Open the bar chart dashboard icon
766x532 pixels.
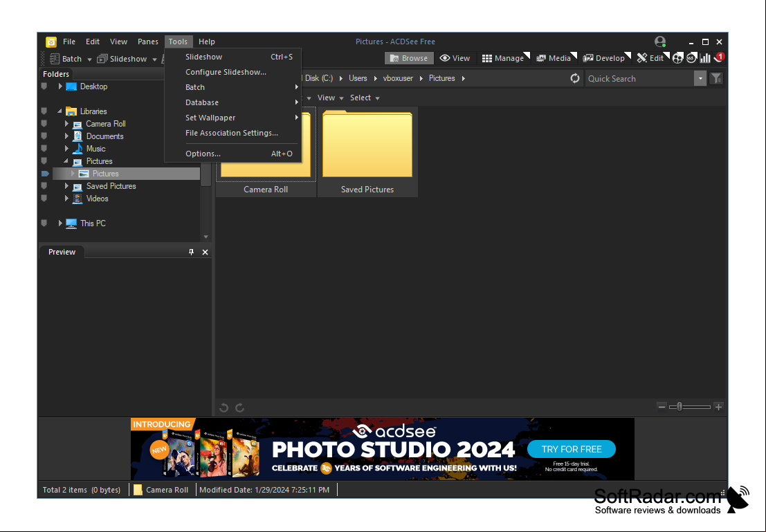point(704,58)
